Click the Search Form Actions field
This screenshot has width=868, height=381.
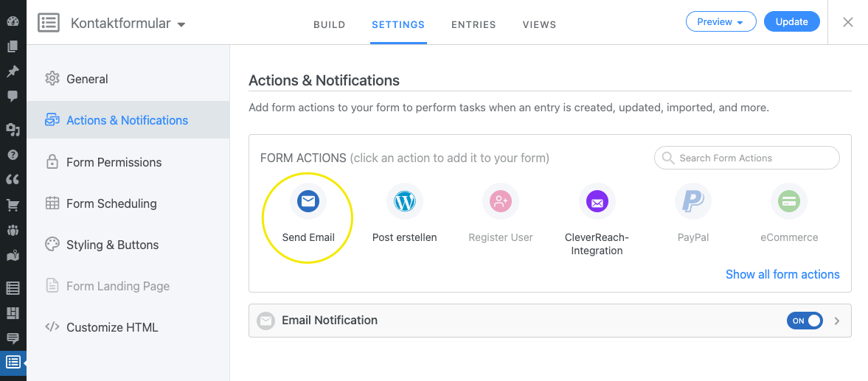[746, 158]
